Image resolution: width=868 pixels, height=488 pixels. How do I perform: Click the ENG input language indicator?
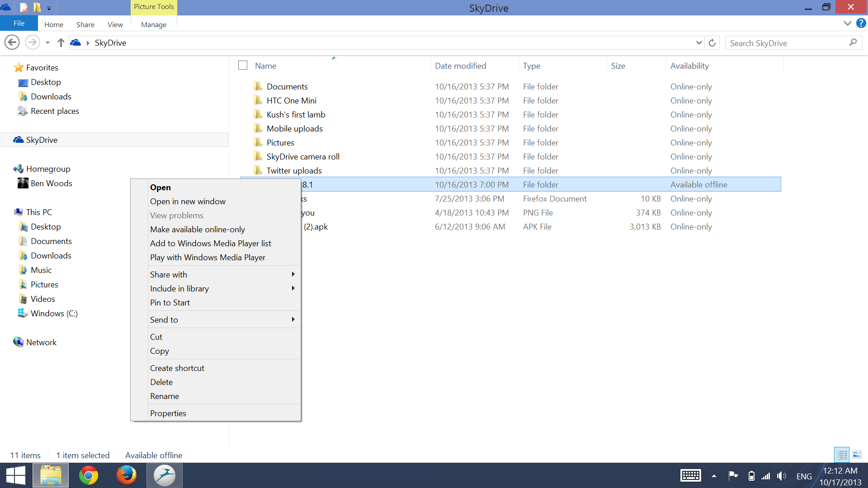pos(804,476)
